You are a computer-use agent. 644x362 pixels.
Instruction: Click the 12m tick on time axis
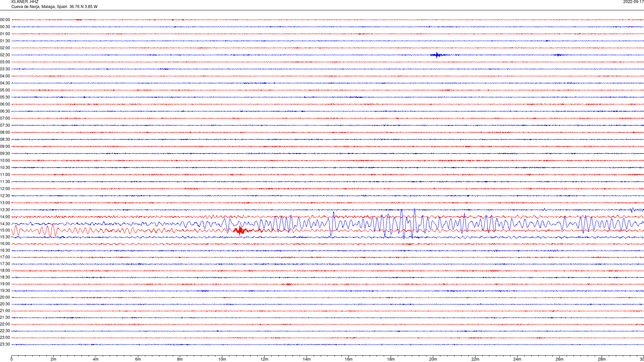pos(264,359)
